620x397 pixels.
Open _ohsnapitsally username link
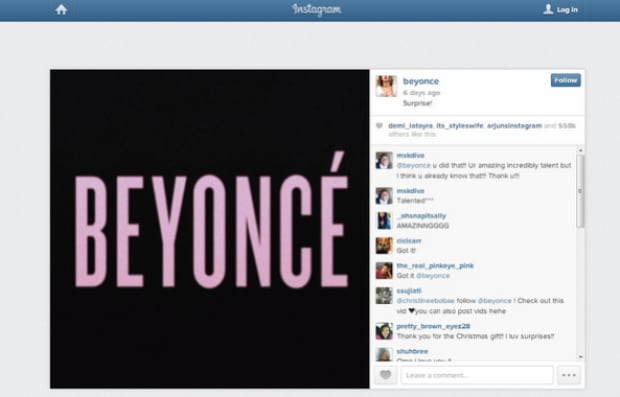(x=421, y=216)
